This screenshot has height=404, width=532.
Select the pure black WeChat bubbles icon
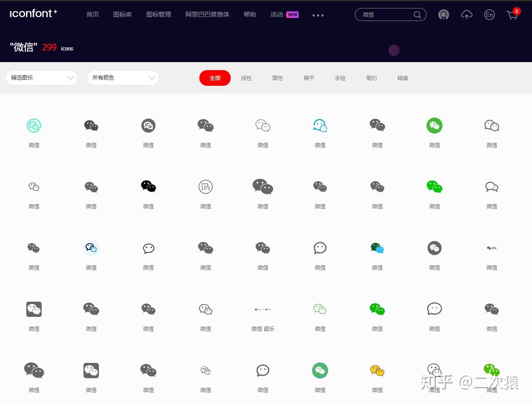pos(148,186)
